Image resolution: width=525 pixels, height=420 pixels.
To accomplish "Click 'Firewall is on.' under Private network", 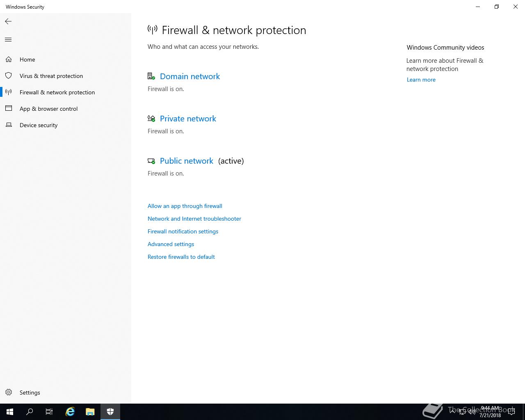I will [166, 131].
